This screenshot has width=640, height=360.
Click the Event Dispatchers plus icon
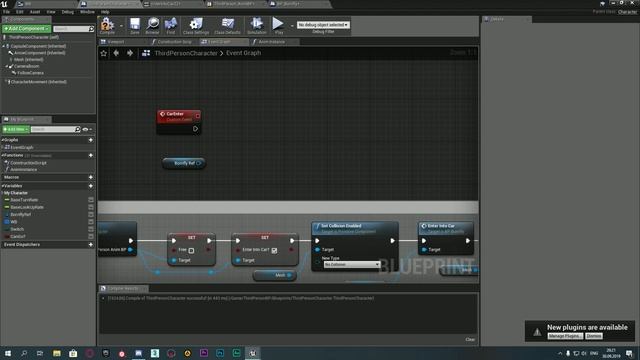(91, 244)
